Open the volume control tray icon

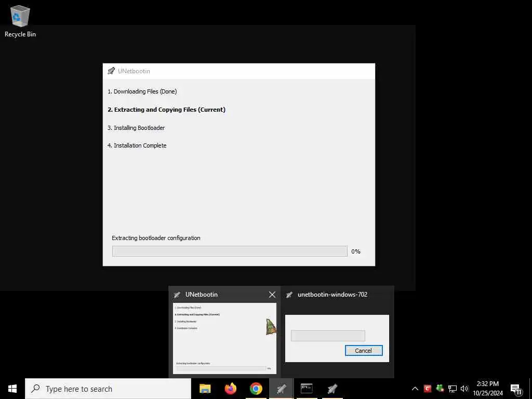point(464,389)
